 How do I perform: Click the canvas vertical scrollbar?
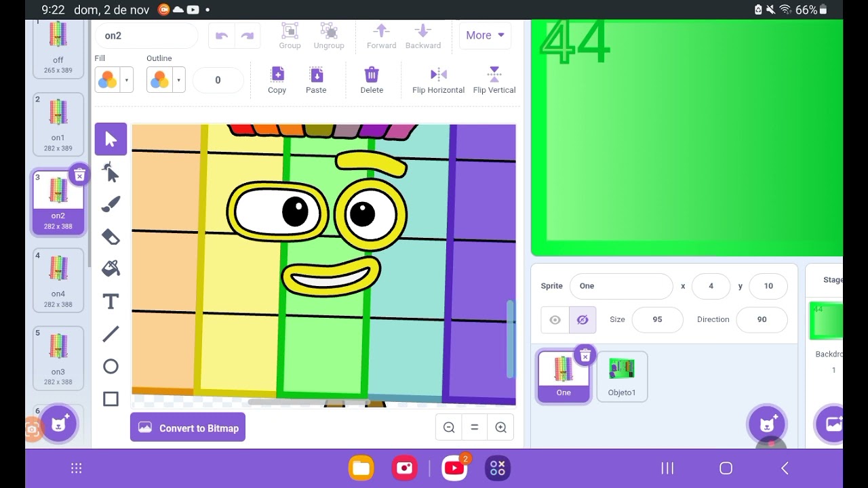click(511, 339)
